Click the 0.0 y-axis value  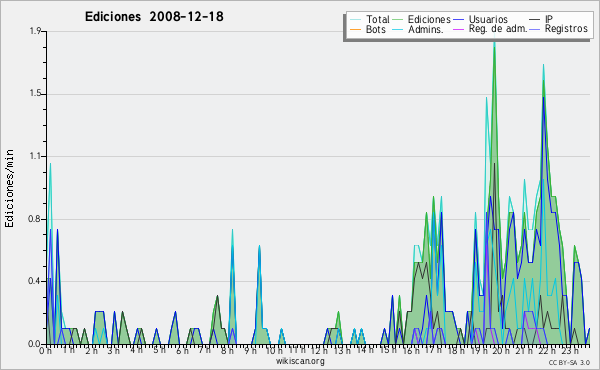tap(34, 344)
